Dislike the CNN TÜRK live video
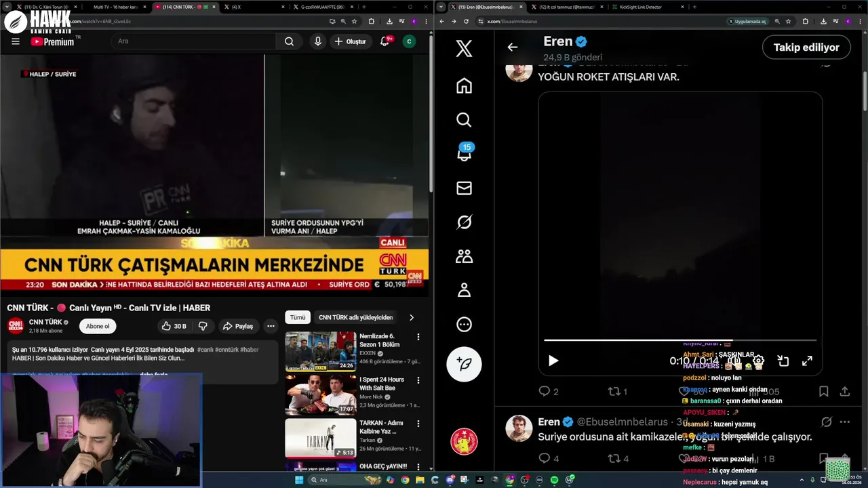Viewport: 868px width, 488px height. (203, 326)
